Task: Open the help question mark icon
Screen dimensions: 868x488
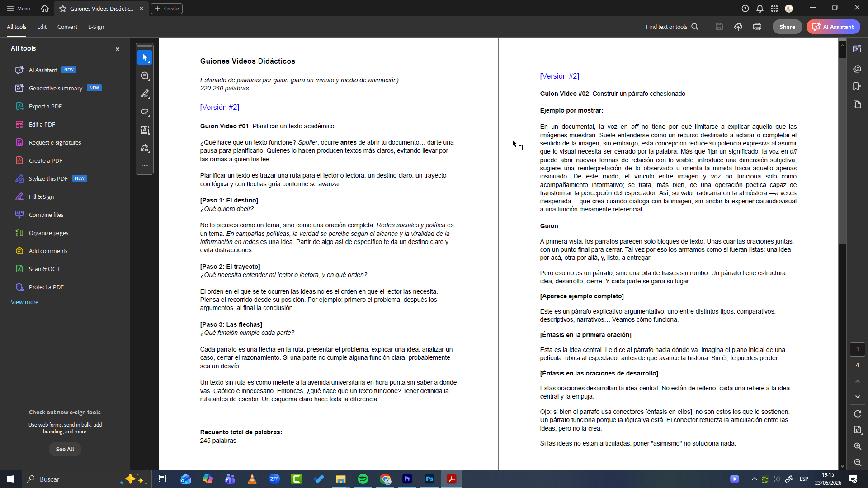Action: click(745, 9)
